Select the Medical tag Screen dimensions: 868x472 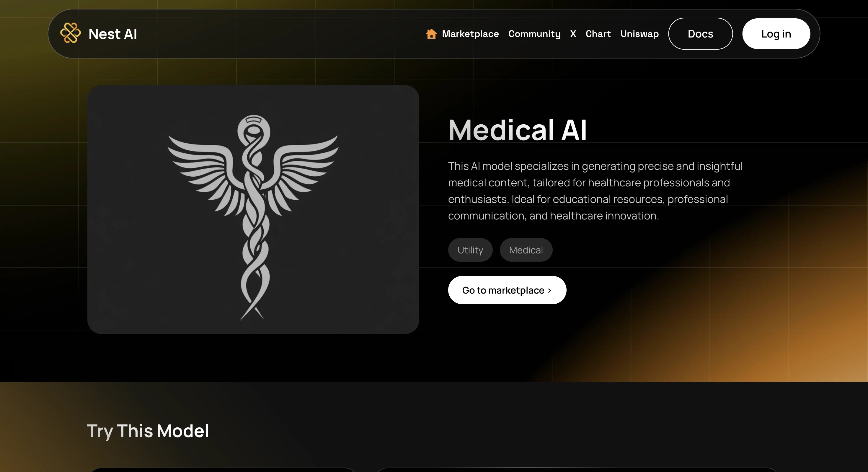pos(526,250)
